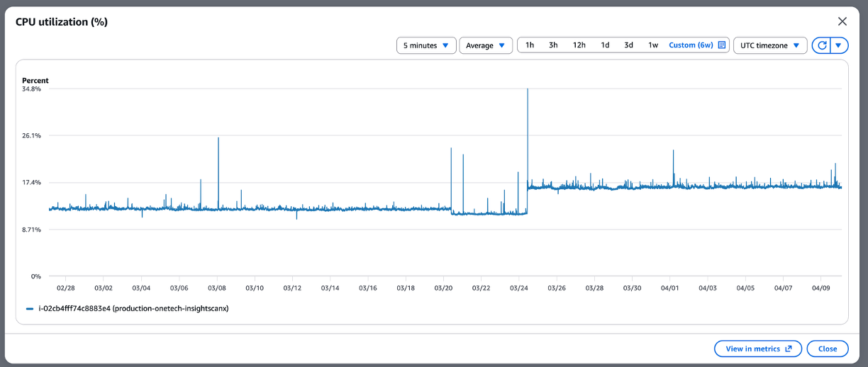Select the 1h time range
This screenshot has height=367, width=868.
point(530,45)
